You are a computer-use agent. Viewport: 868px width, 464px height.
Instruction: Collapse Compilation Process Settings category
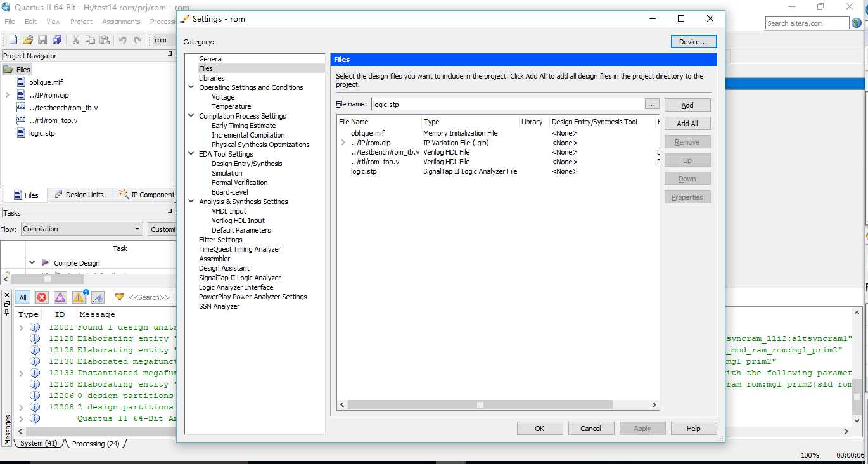click(191, 116)
